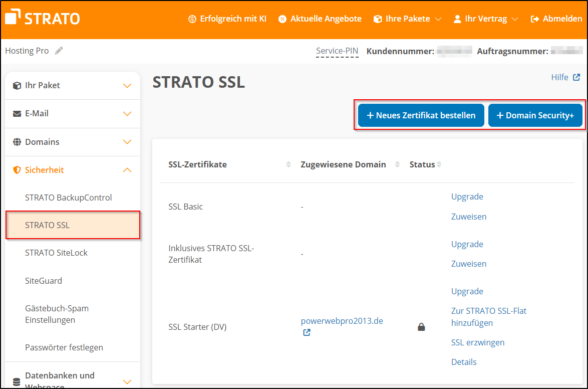The image size is (588, 389).
Task: Click the Kundennummer label
Action: 401,51
